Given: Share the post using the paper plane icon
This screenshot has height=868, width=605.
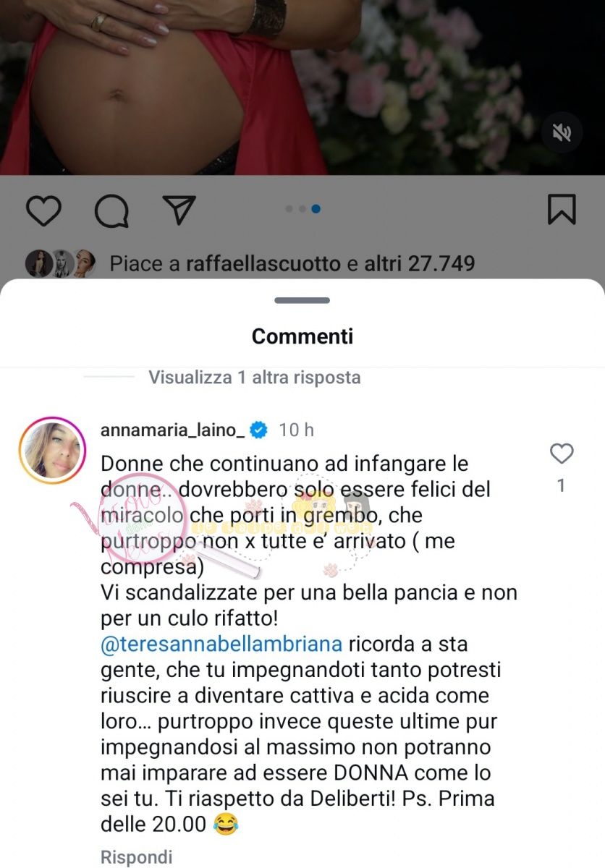Looking at the screenshot, I should [179, 210].
